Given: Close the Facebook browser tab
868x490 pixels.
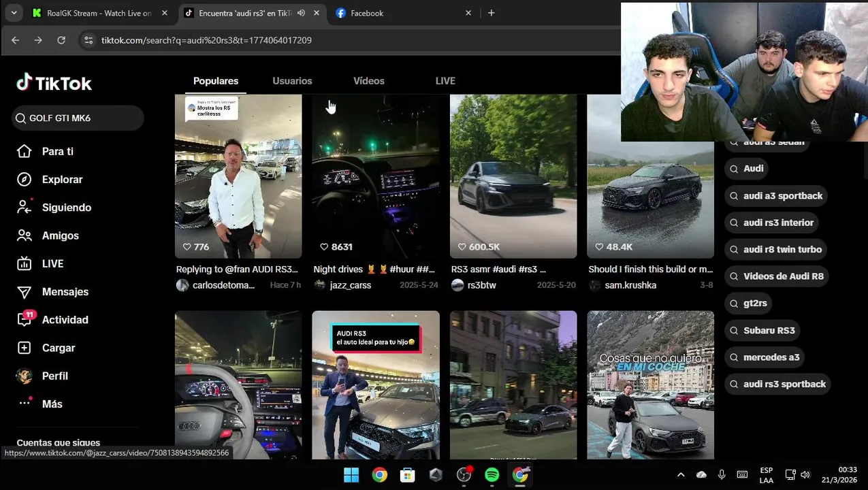Looking at the screenshot, I should pos(468,13).
